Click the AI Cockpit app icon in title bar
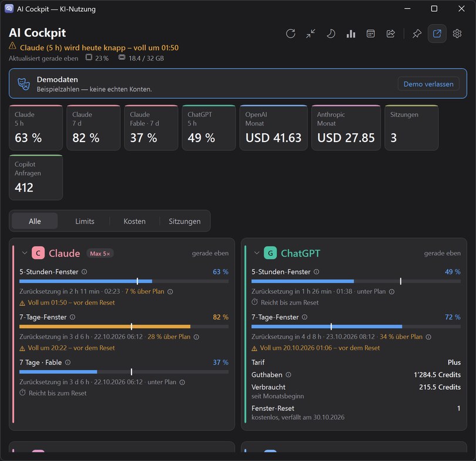Image resolution: width=476 pixels, height=461 pixels. click(9, 8)
